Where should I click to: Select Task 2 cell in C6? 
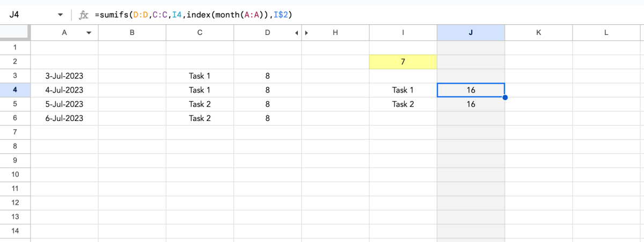[x=200, y=118]
